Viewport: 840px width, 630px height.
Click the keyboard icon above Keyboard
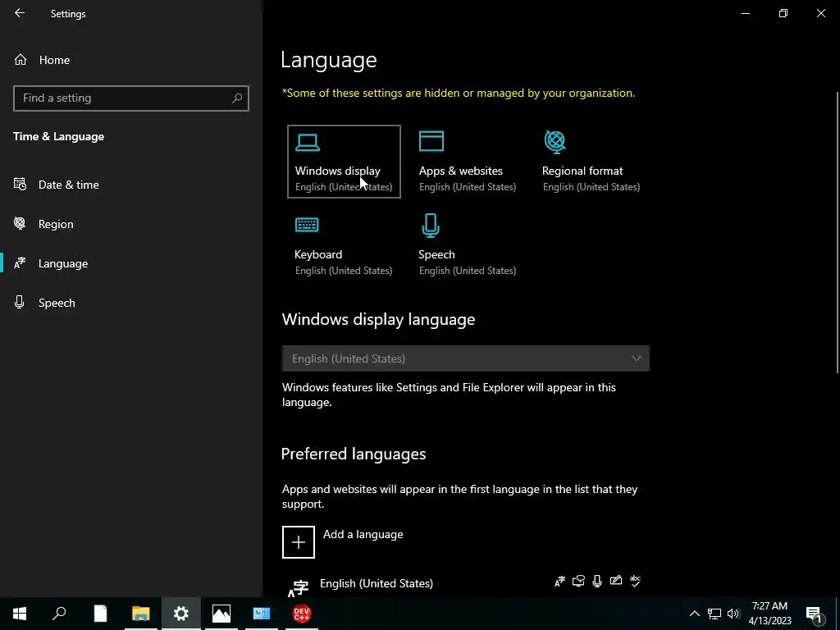(307, 225)
